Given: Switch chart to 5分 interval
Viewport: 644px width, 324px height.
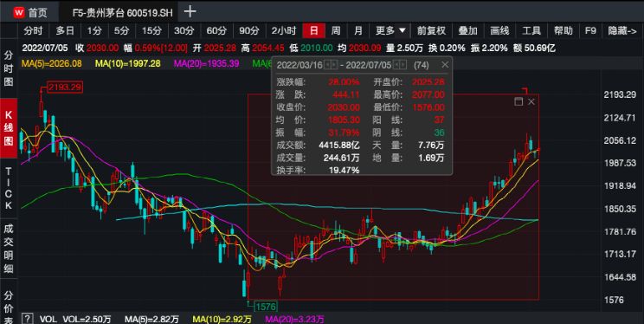Looking at the screenshot, I should coord(121,31).
